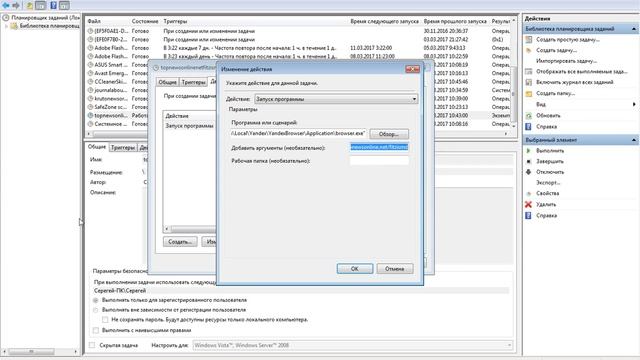This screenshot has height=360, width=640.
Task: Select Выполнять вне зависимости от регистрации radio
Action: click(x=96, y=310)
